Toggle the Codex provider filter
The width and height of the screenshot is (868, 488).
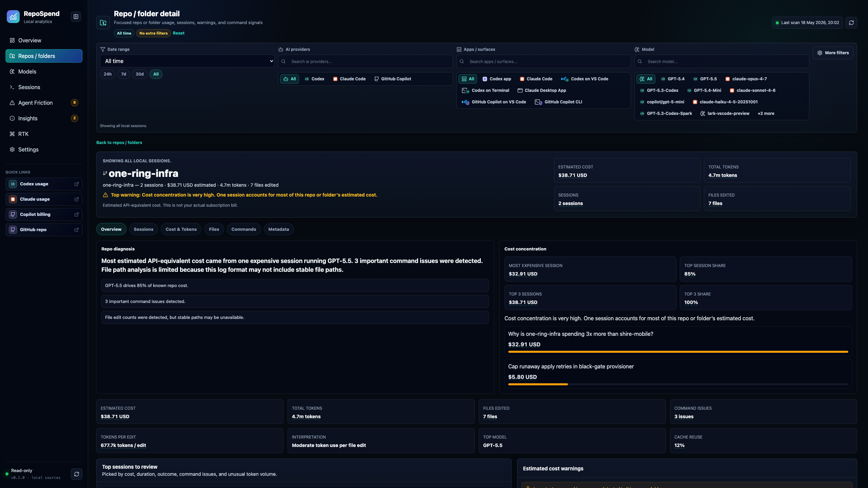tap(314, 79)
